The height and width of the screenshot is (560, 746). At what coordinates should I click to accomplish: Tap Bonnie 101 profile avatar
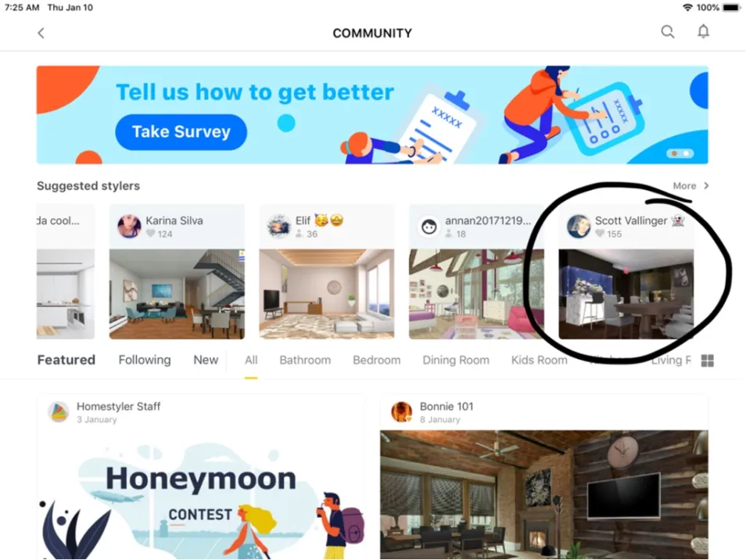(x=402, y=411)
